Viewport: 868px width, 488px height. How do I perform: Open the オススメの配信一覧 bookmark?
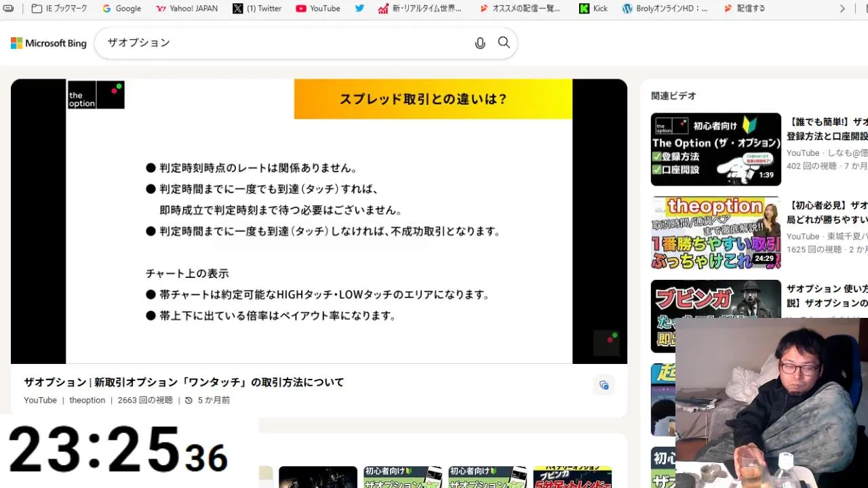(x=521, y=8)
